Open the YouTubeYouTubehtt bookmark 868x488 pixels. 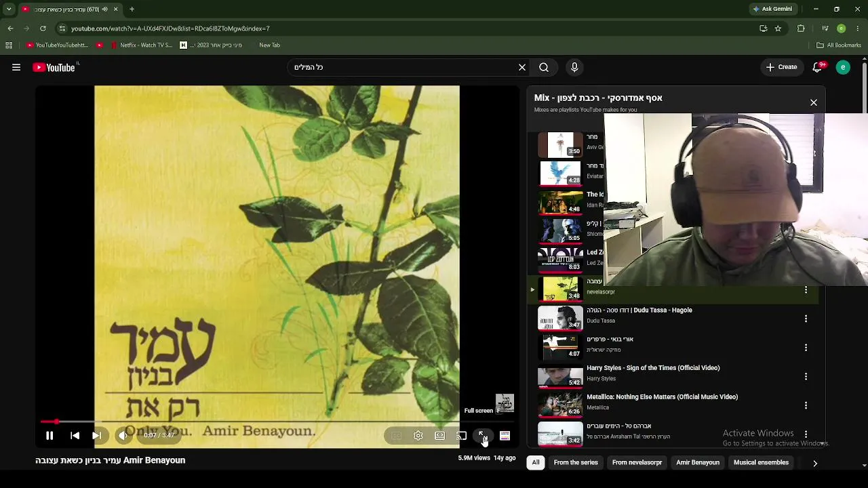pyautogui.click(x=58, y=45)
